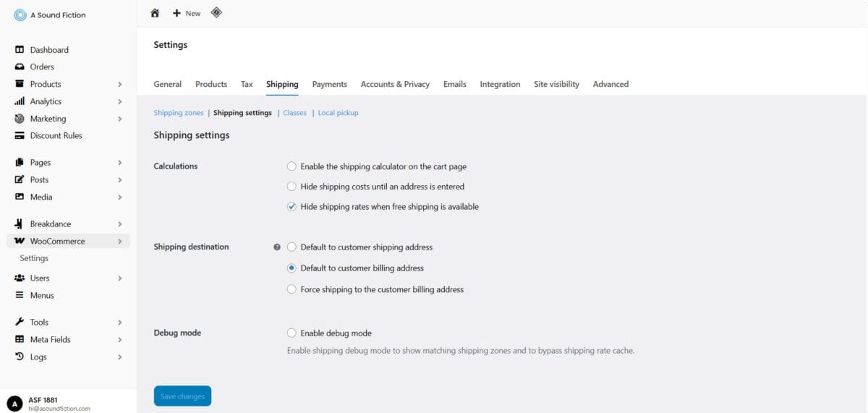
Task: Click the hi@asoundfiction.com account email
Action: pos(59,409)
